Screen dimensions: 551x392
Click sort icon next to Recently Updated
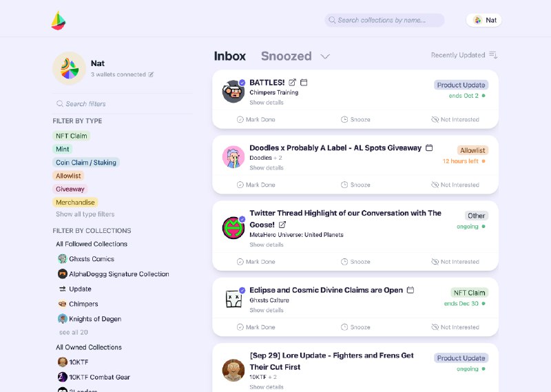pos(493,55)
